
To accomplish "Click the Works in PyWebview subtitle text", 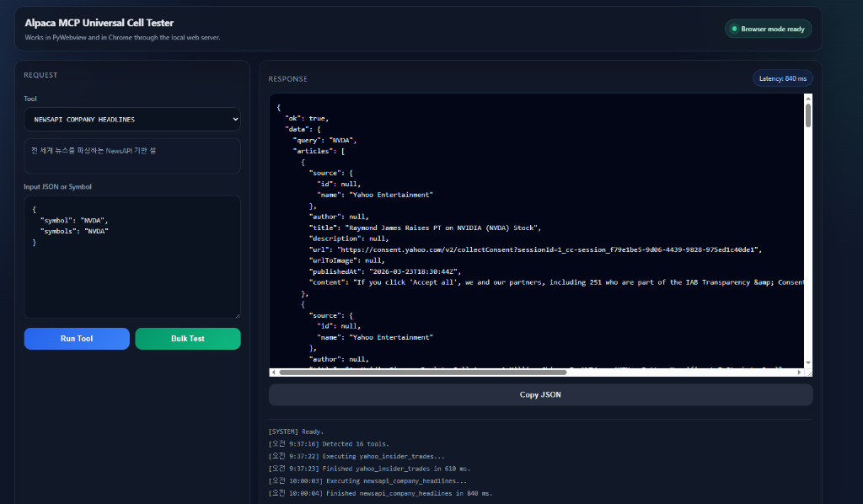I will pyautogui.click(x=123, y=37).
